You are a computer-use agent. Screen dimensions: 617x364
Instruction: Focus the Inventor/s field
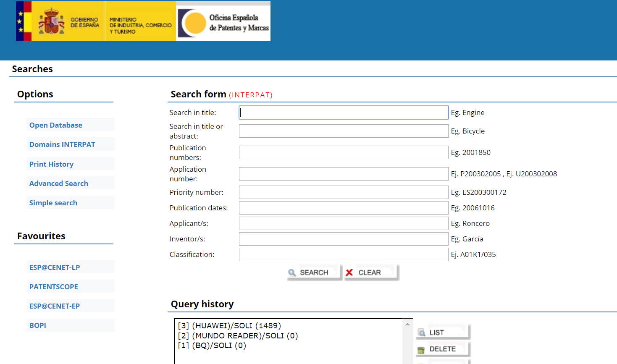pos(344,239)
